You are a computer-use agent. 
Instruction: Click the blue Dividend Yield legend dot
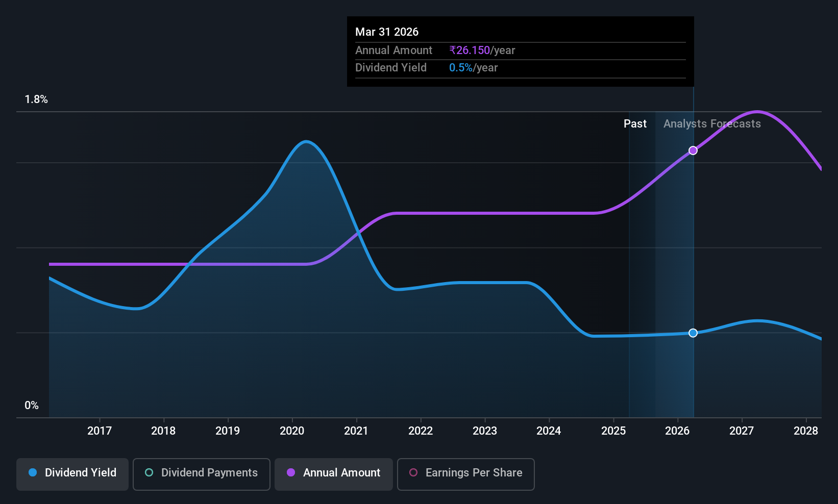(x=33, y=472)
